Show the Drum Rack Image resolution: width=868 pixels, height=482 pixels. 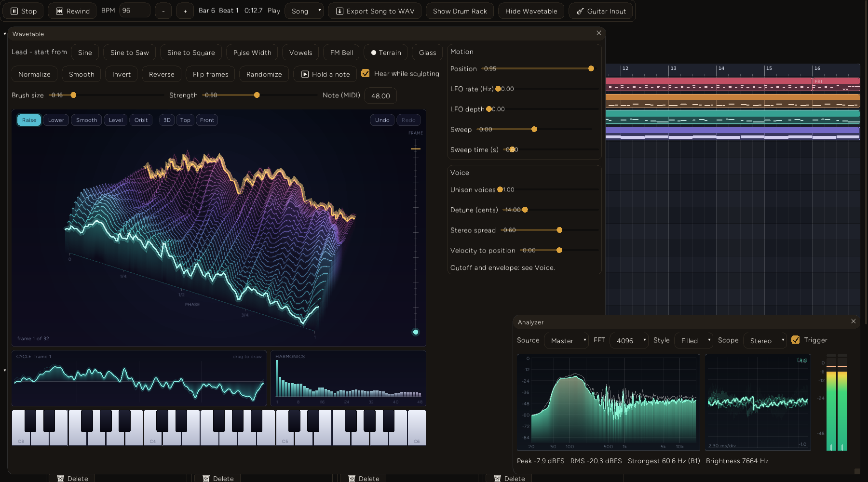click(x=460, y=11)
